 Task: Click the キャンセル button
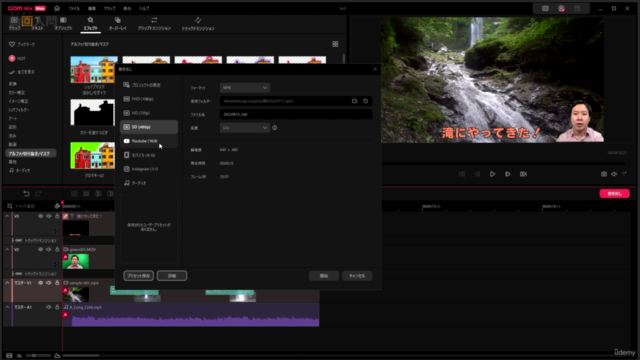[x=357, y=276]
